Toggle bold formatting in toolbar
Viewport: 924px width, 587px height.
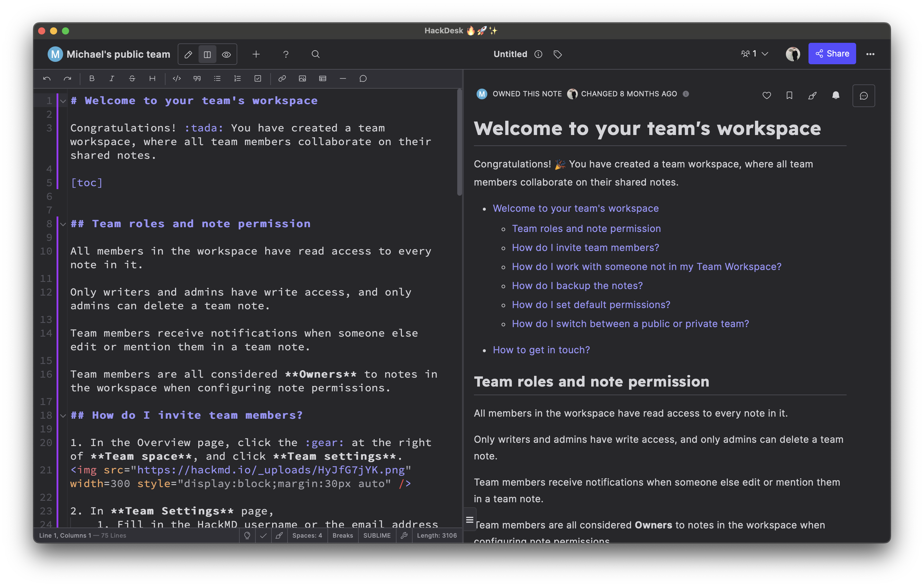click(92, 79)
